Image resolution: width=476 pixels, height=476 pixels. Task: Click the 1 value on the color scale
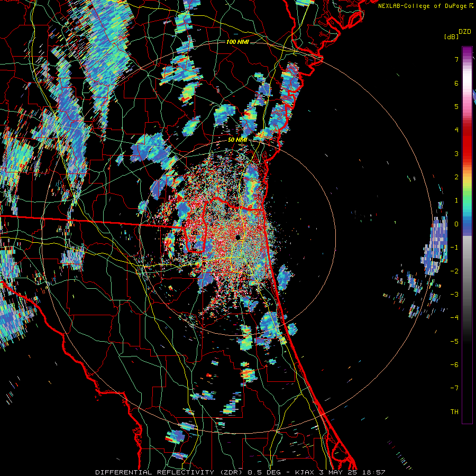point(456,200)
